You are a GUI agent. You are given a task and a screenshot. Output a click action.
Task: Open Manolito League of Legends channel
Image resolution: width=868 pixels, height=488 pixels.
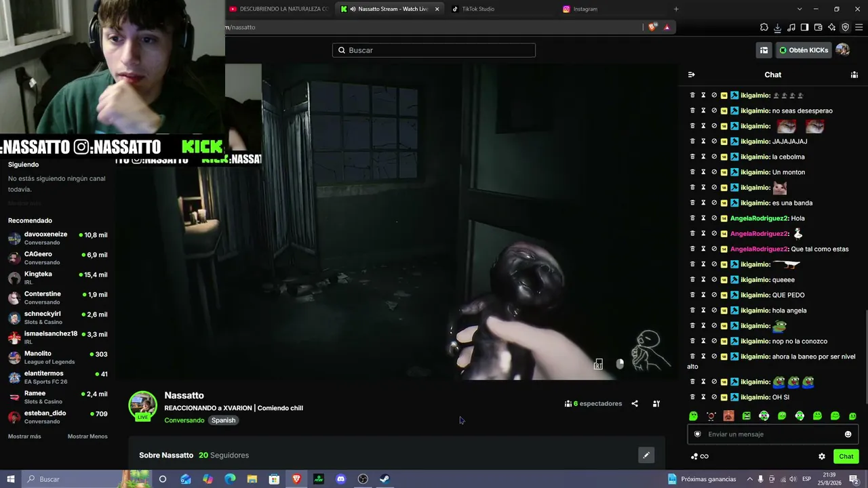[x=58, y=358]
